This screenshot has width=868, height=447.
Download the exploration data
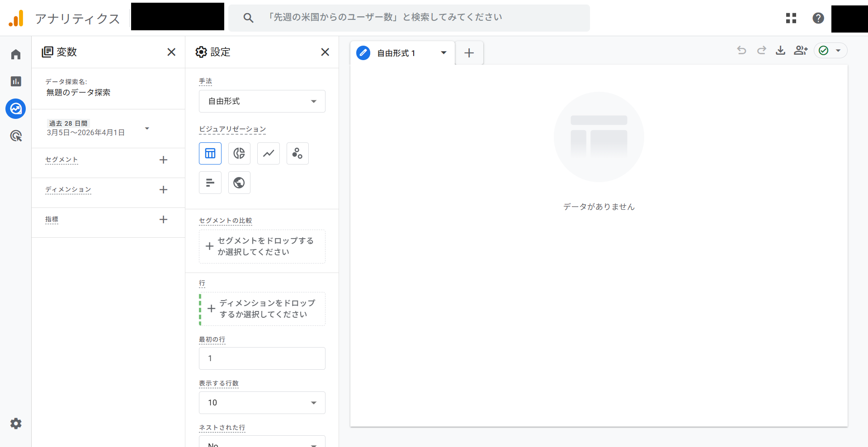click(780, 50)
